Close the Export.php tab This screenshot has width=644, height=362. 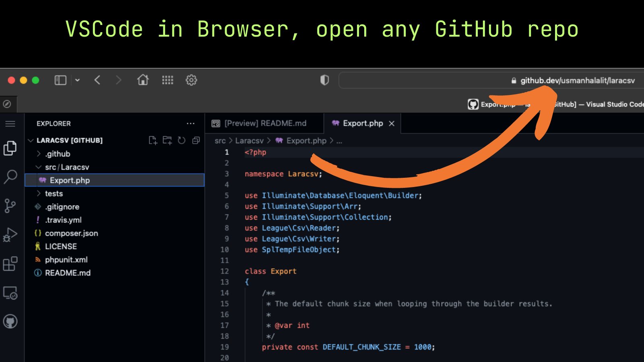click(392, 123)
